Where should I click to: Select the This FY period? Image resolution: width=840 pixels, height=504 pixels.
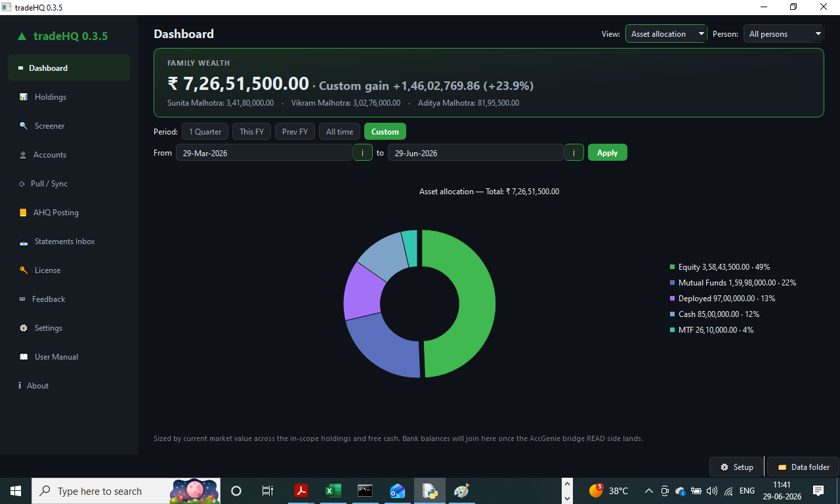pyautogui.click(x=251, y=132)
